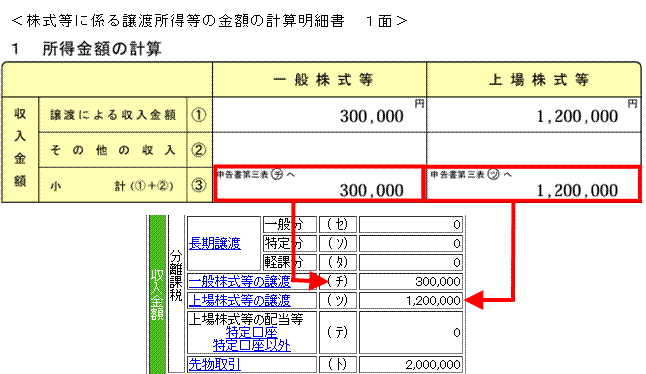Open the 長期譲渡 link
This screenshot has height=374, width=646.
click(x=215, y=243)
